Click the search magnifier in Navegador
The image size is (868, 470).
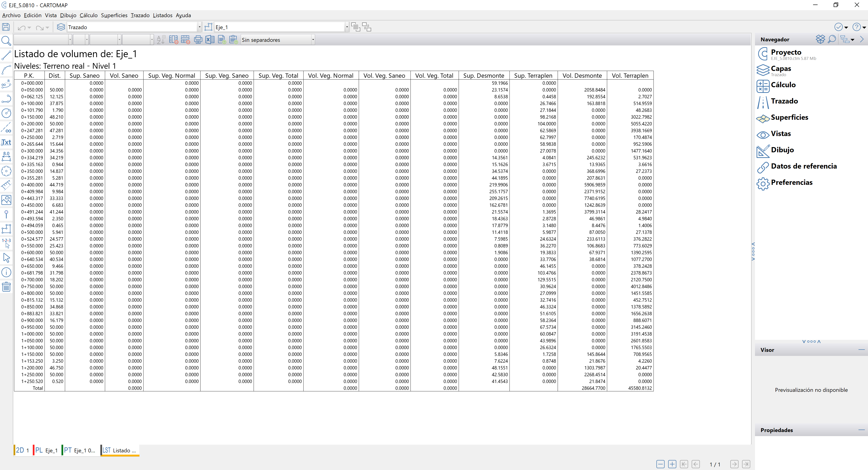click(x=832, y=39)
